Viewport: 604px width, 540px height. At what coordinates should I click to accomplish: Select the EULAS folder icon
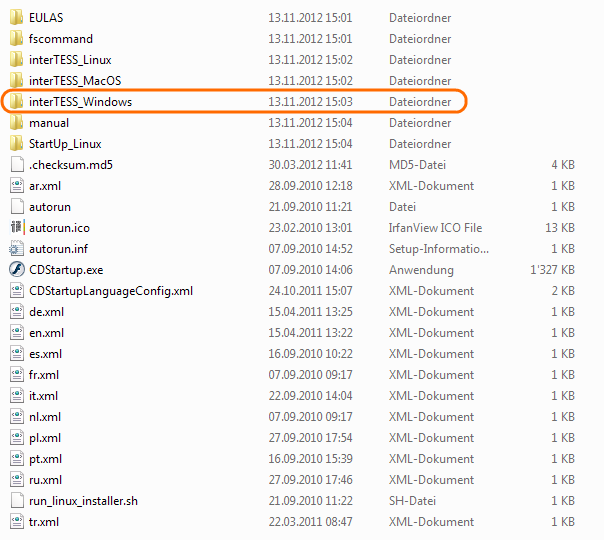click(x=16, y=18)
